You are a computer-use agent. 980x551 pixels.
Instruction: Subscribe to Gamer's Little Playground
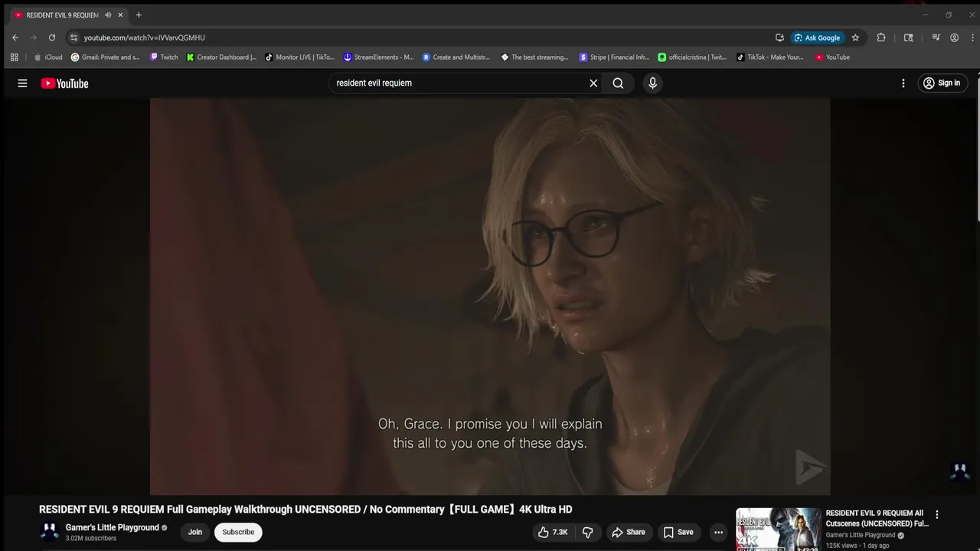(x=238, y=533)
